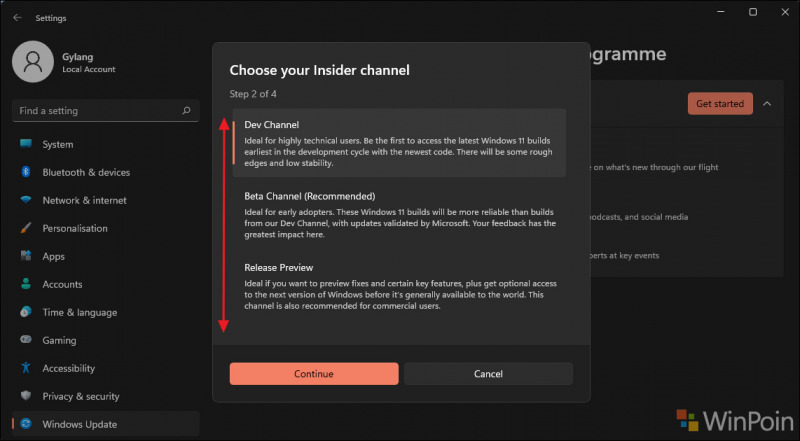Viewport: 800px width, 441px height.
Task: Select the Dev Channel option
Action: click(399, 143)
